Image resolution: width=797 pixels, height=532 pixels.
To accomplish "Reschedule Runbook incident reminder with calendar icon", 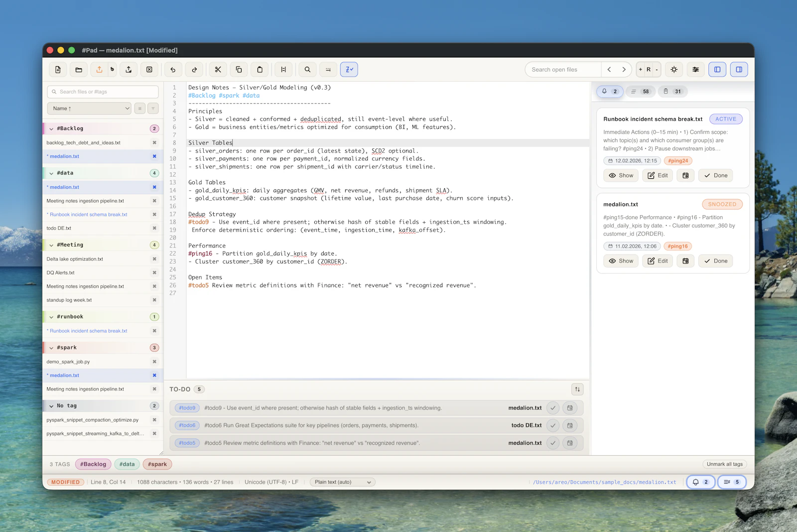I will point(685,175).
